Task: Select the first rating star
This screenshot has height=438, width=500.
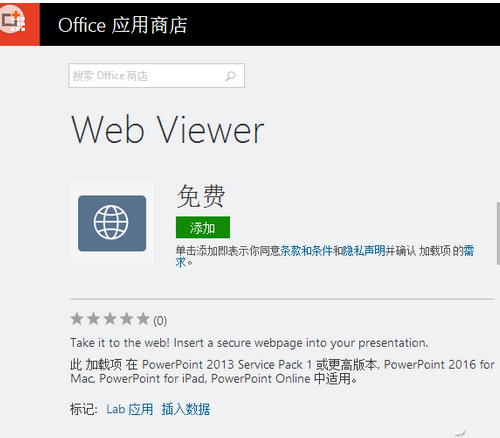Action: pyautogui.click(x=77, y=319)
